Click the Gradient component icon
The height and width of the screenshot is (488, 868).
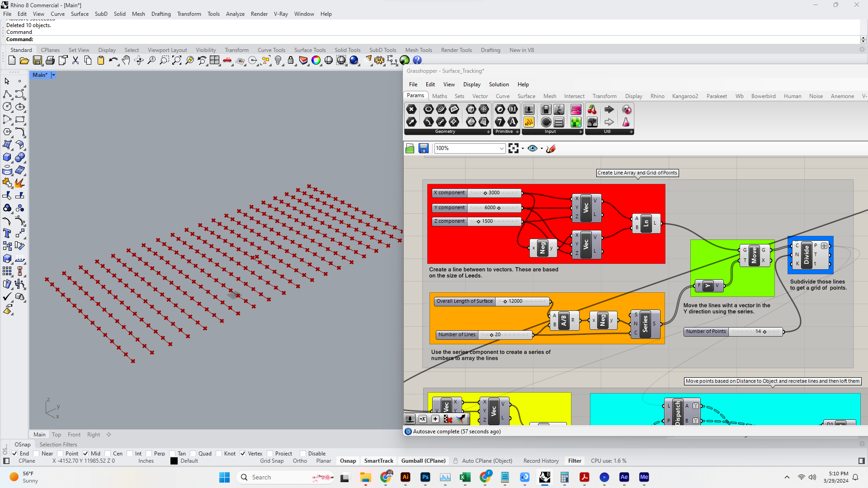point(576,110)
